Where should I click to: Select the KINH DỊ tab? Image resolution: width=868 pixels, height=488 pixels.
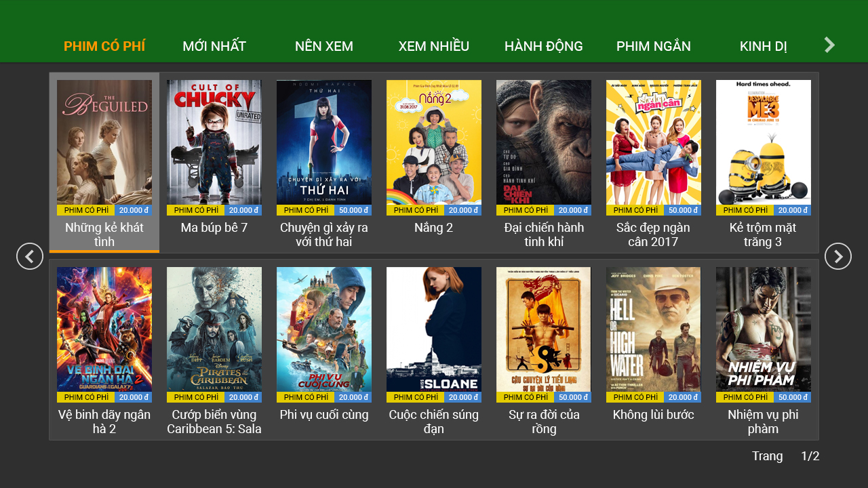[x=764, y=46]
